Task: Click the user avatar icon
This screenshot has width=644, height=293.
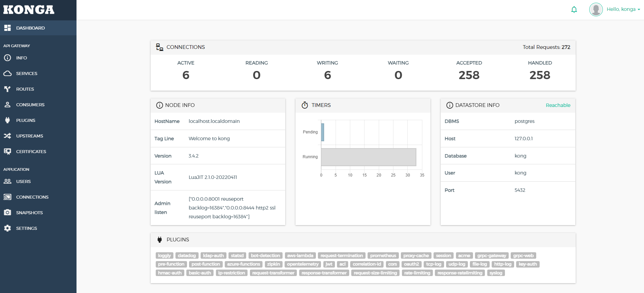Action: coord(596,10)
